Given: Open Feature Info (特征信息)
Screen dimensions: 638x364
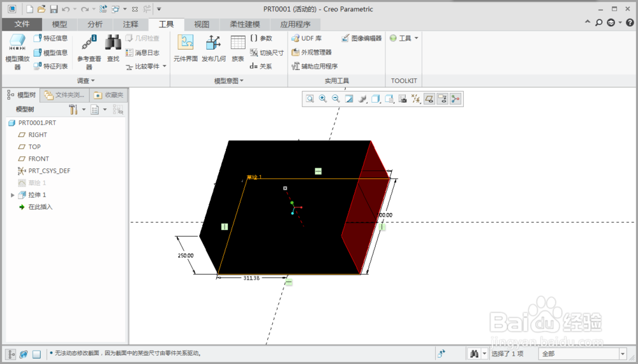Looking at the screenshot, I should click(50, 38).
